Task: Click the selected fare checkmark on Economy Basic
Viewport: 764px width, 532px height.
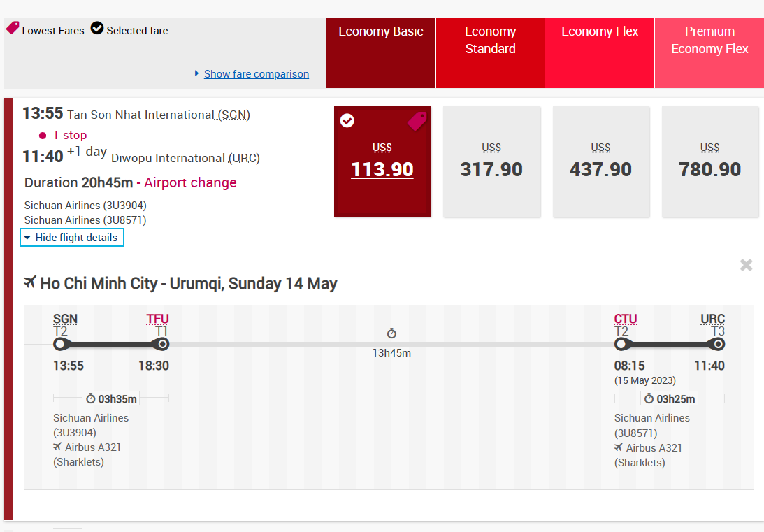Action: click(347, 121)
